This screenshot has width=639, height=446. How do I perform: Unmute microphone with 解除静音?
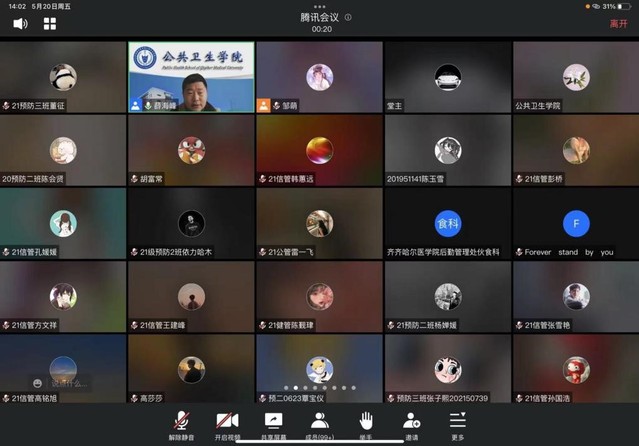pyautogui.click(x=181, y=423)
